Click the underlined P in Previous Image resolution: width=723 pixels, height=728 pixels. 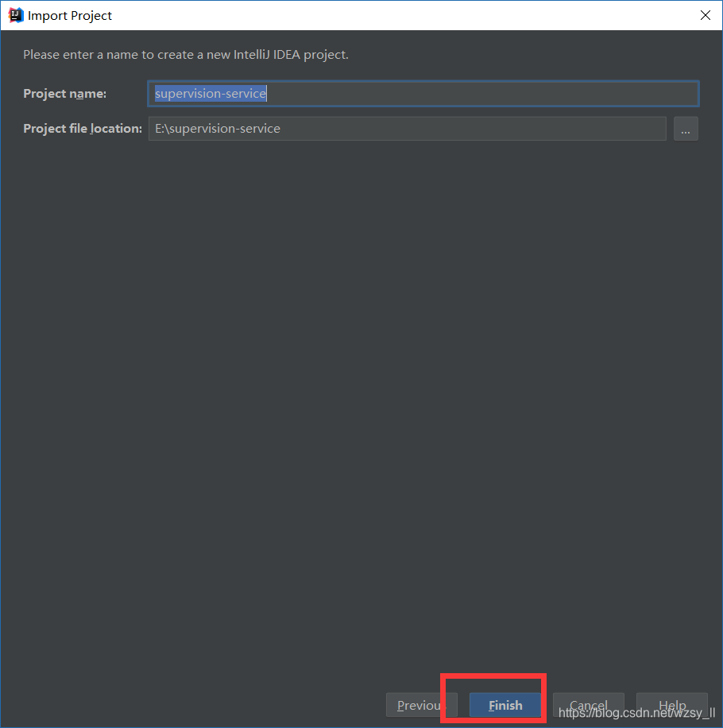(401, 705)
